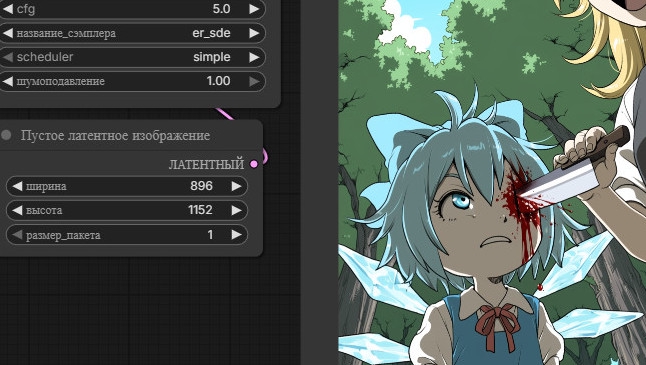
Task: Decrease ширина with left arrow
Action: pos(17,186)
